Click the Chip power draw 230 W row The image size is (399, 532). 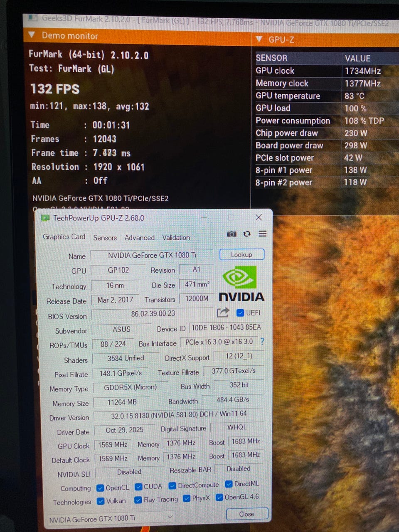coord(327,133)
